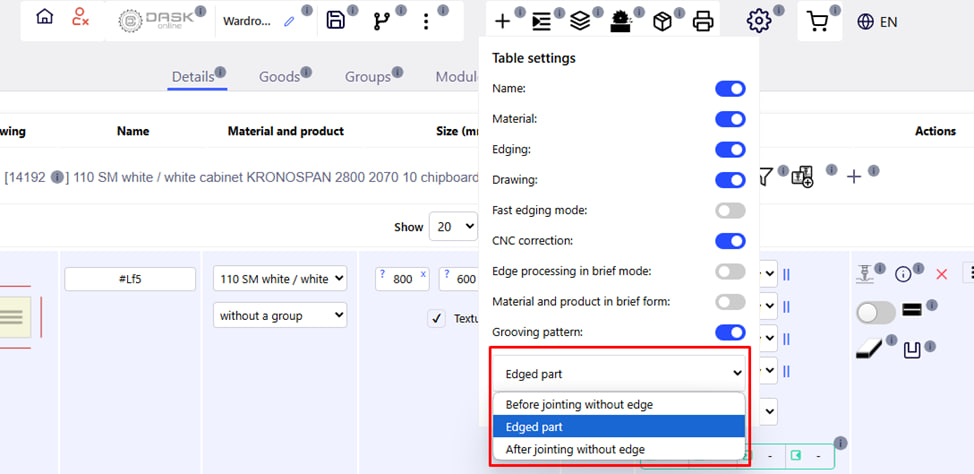The height and width of the screenshot is (474, 974).
Task: Click the printer icon
Action: (703, 21)
